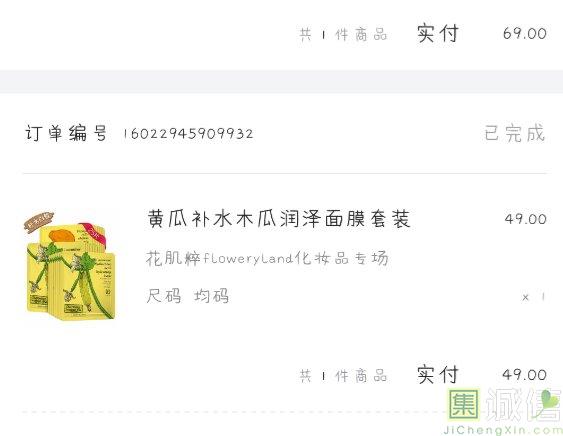
Task: Click the 订单编号 label
Action: [66, 133]
